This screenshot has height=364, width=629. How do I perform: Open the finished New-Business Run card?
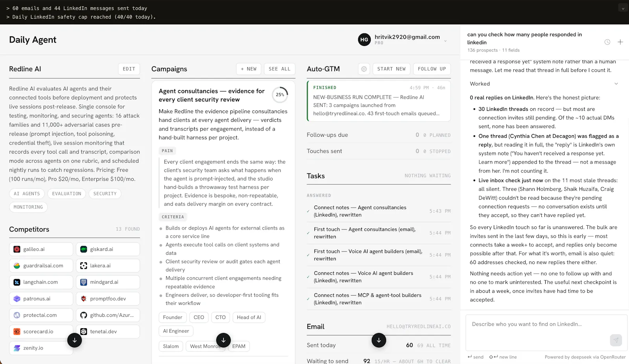coord(379,101)
